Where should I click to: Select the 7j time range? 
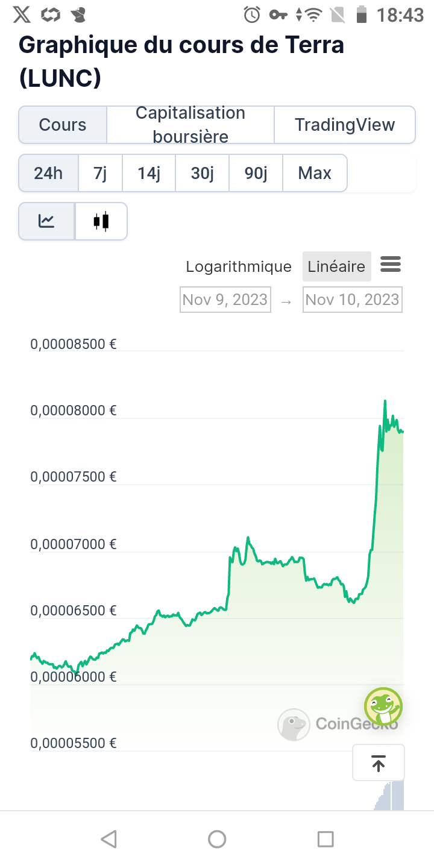tap(100, 173)
